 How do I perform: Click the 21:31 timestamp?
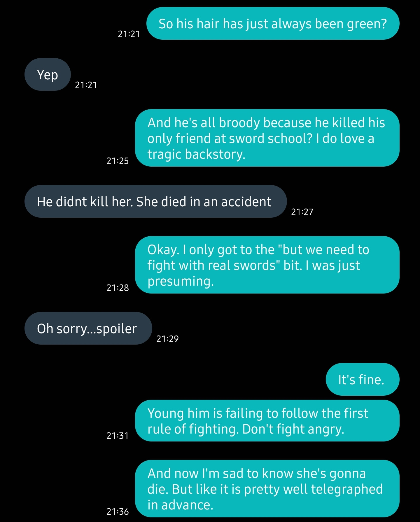tap(118, 436)
